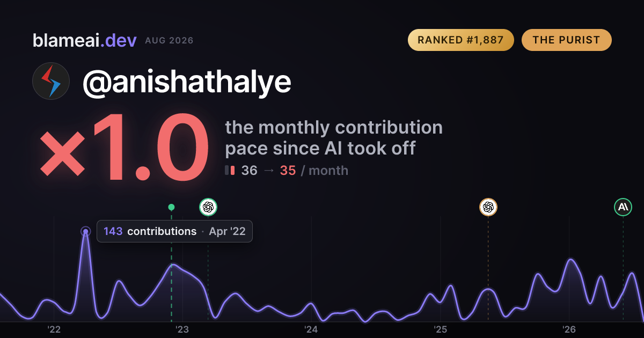Click the before/after legend bars icon
Image resolution: width=644 pixels, height=338 pixels.
230,171
